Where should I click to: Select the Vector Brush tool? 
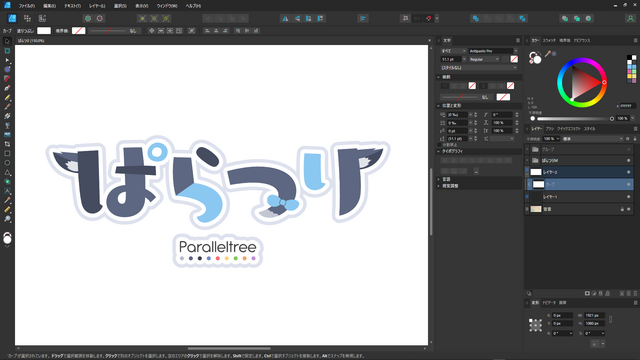point(7,107)
